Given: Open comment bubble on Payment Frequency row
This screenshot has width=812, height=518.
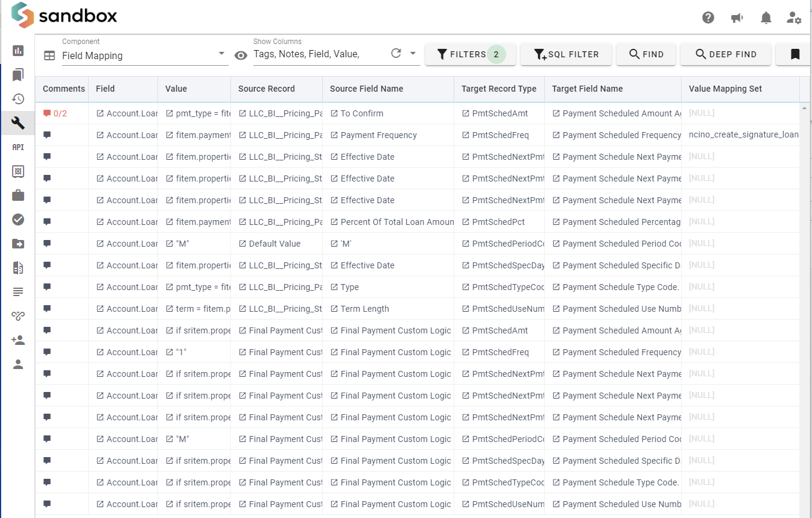Looking at the screenshot, I should [x=47, y=135].
